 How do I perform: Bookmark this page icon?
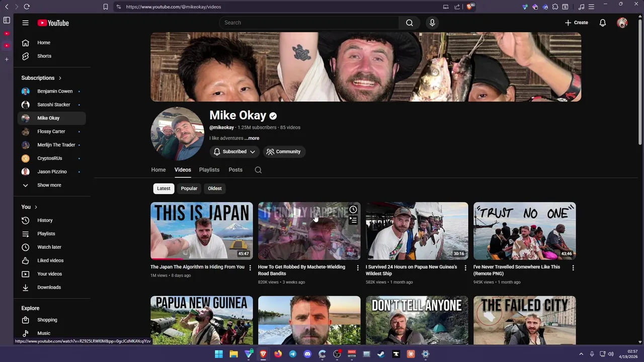tap(105, 7)
